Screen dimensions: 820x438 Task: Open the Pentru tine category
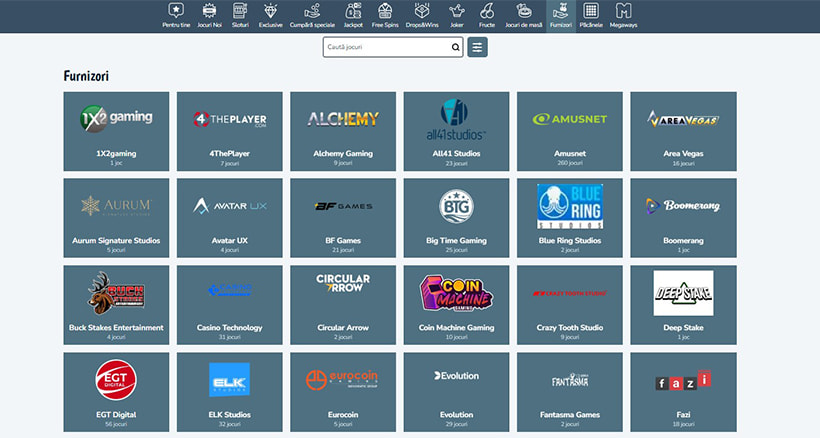pos(176,16)
